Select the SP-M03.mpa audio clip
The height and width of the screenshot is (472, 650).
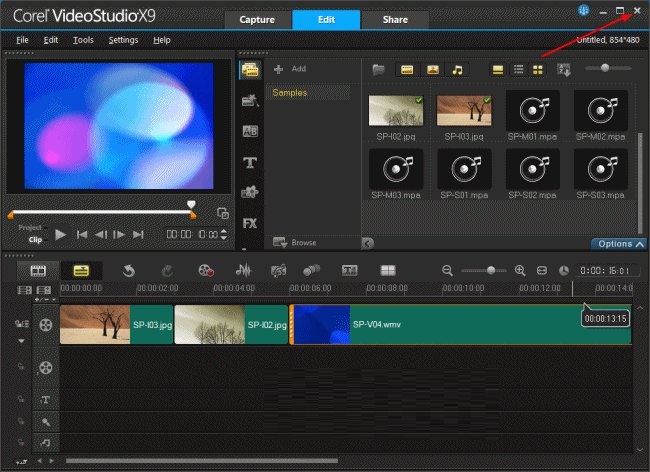[x=396, y=169]
